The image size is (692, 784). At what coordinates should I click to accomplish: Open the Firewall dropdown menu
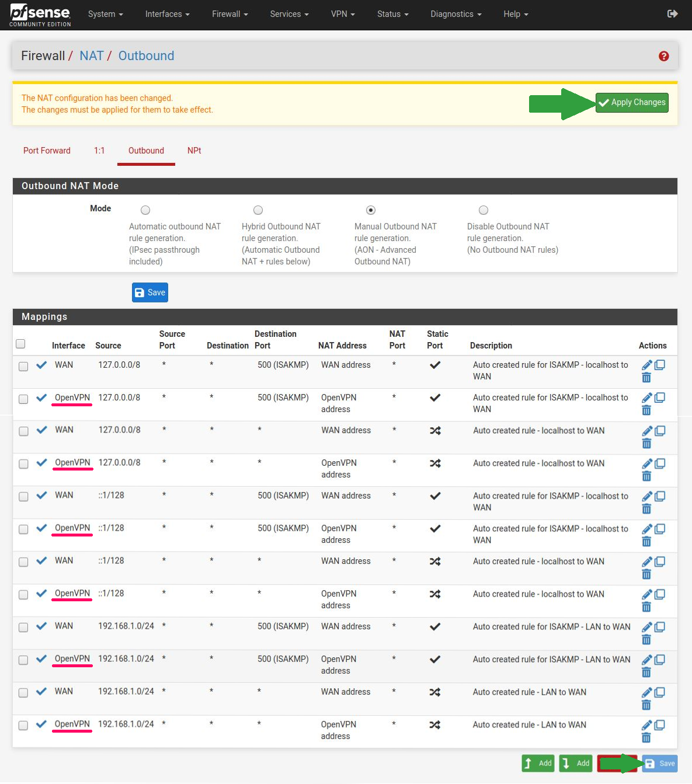click(x=229, y=14)
